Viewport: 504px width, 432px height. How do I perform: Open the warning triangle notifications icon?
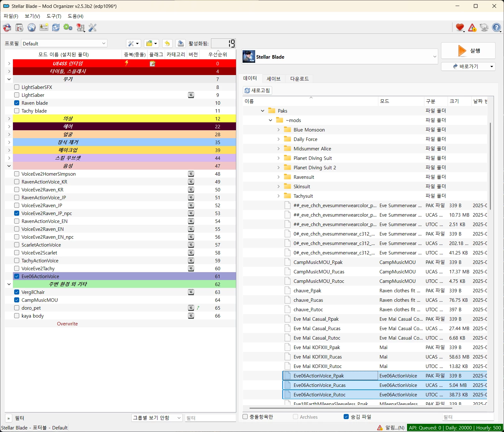click(x=472, y=28)
